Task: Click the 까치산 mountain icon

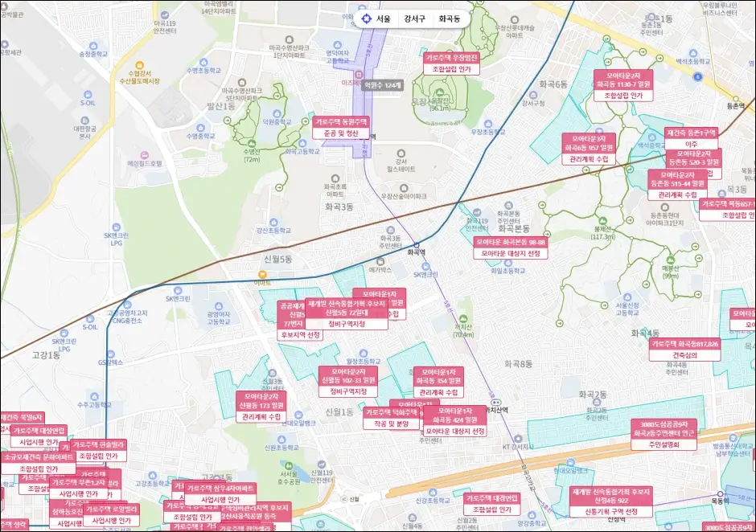Action: (463, 318)
